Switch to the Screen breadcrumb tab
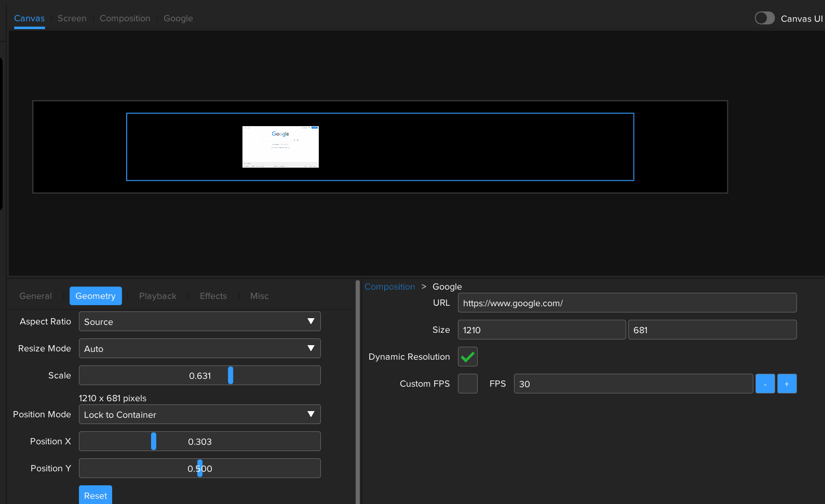 [72, 18]
